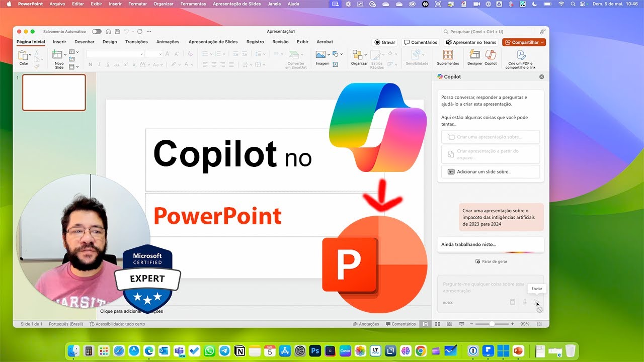Switch to the Animações tab
This screenshot has width=644, height=362.
click(168, 42)
